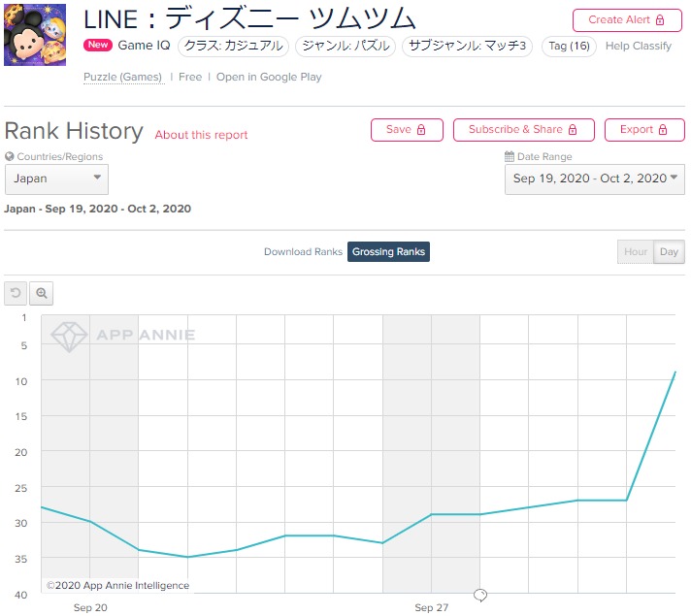Click the annotation bubble marker on the x-axis

coord(479,595)
